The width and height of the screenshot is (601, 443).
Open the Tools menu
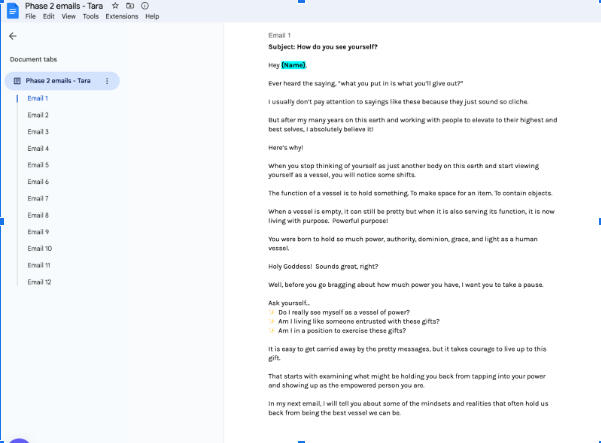[x=90, y=17]
